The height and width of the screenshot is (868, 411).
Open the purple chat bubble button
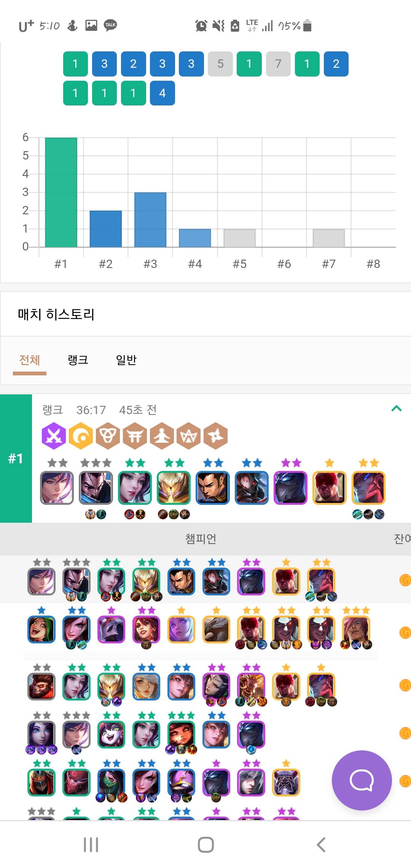click(x=362, y=780)
